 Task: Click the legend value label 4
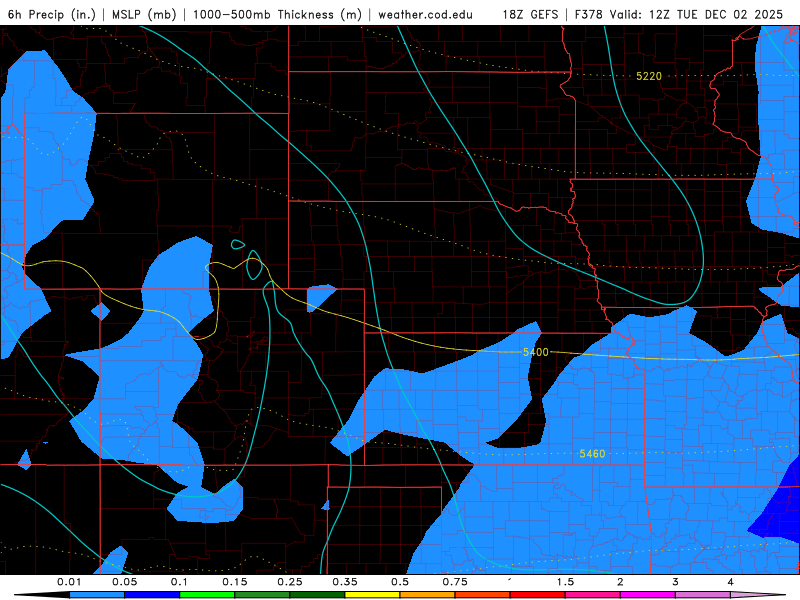731,582
